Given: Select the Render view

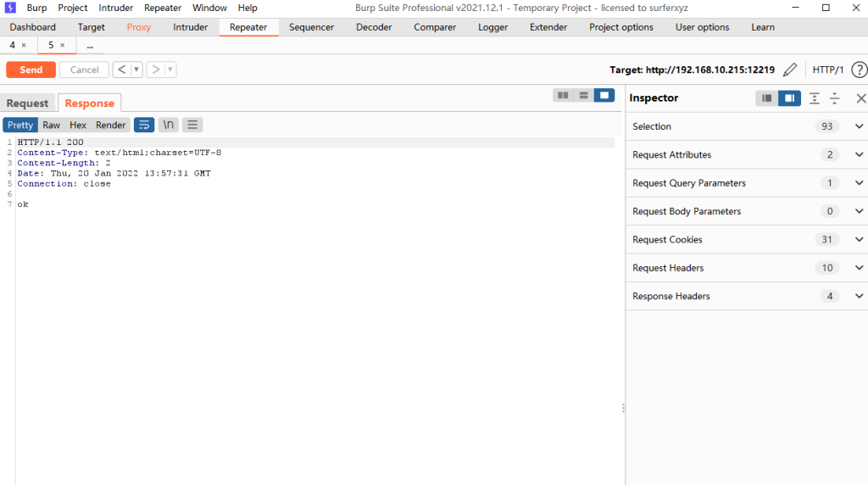Looking at the screenshot, I should [111, 125].
